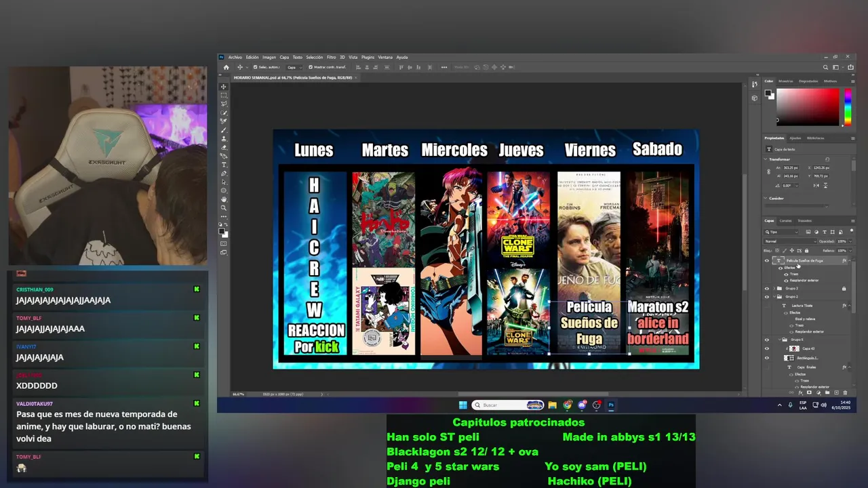Collapse the Carácter properties section
This screenshot has width=868, height=488.
[x=766, y=198]
